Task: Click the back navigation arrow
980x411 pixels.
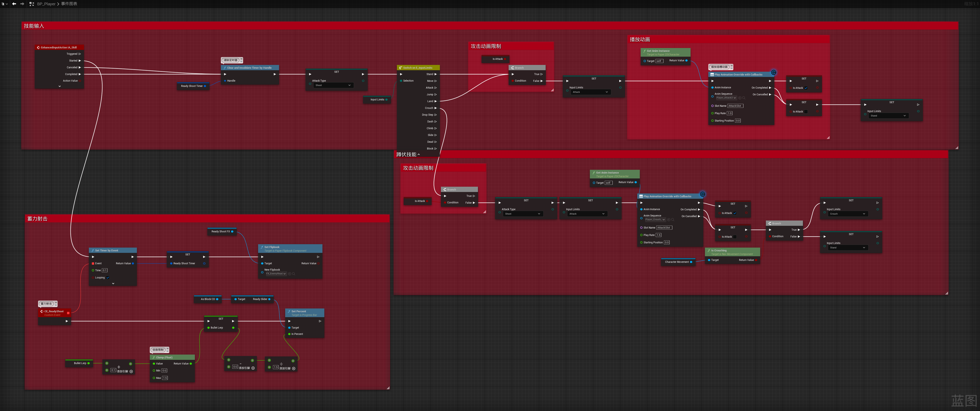Action: click(14, 4)
